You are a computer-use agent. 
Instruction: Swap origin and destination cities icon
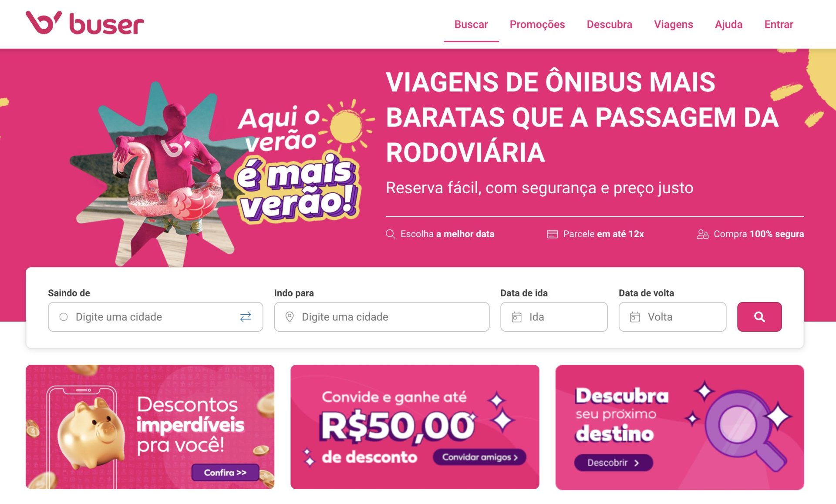pos(246,317)
